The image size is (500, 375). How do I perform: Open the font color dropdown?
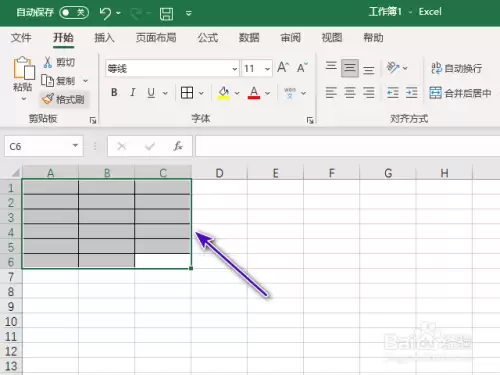(267, 93)
